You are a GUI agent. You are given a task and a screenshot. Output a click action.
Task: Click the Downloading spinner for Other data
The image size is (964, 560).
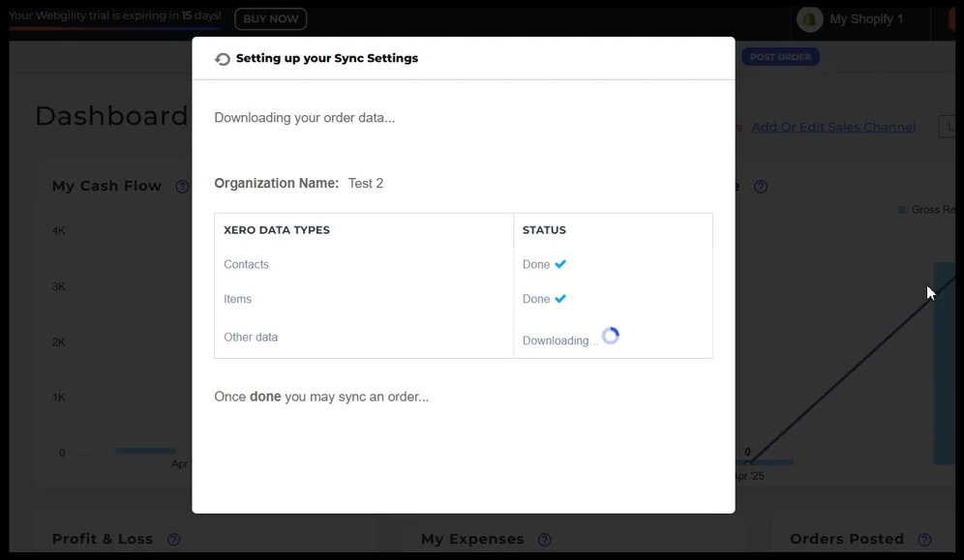coord(611,336)
